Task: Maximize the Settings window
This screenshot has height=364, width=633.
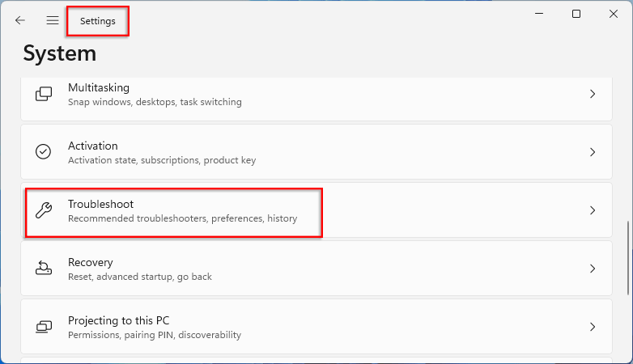Action: (x=576, y=14)
